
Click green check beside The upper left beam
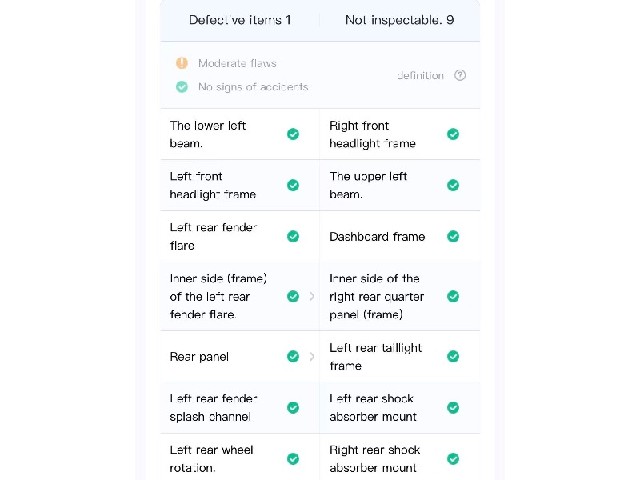pos(453,185)
